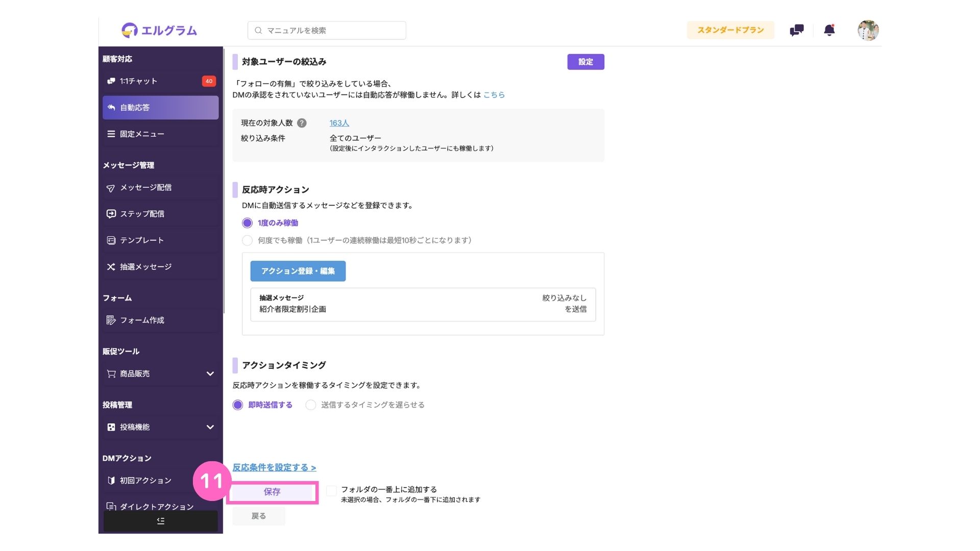Click the 設定 button
The image size is (980, 551).
585,62
